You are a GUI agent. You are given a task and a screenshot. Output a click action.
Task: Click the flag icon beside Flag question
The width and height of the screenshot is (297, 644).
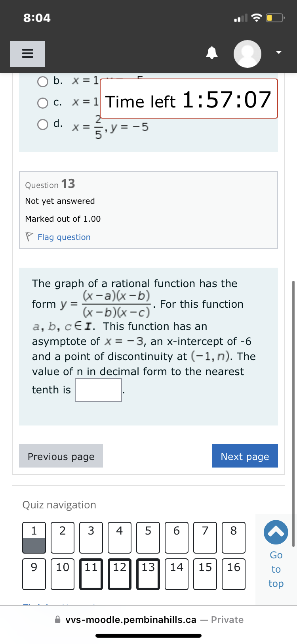(x=28, y=236)
